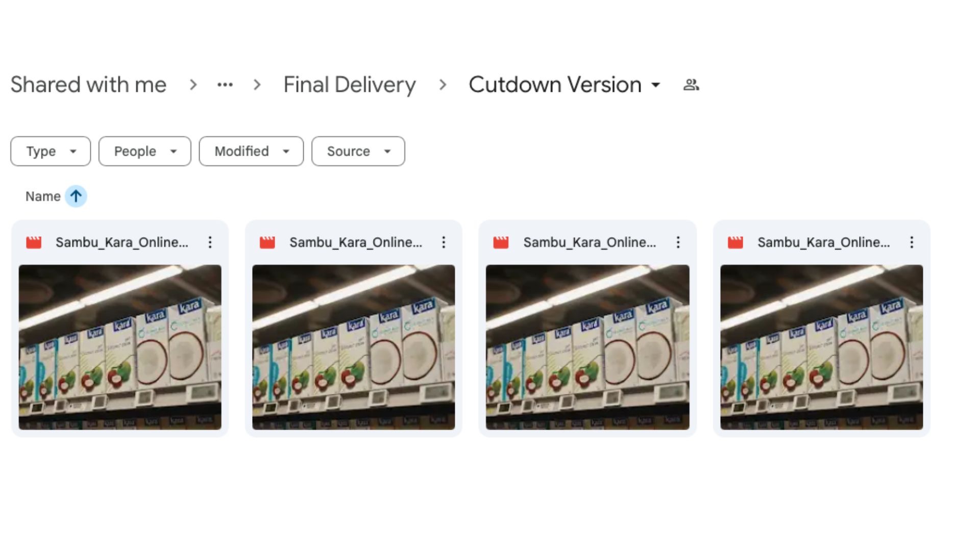Click the red video icon on the fourth file card

click(x=736, y=242)
